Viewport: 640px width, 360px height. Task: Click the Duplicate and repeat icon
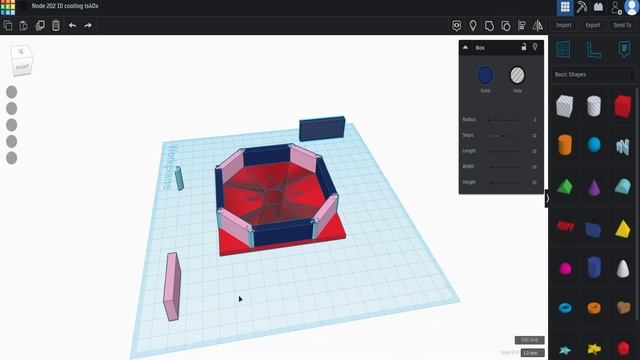(40, 25)
